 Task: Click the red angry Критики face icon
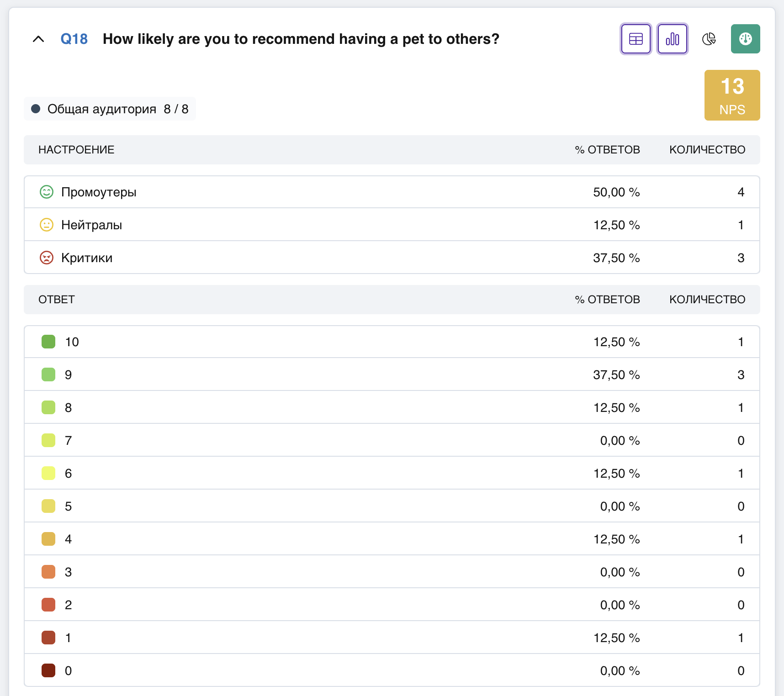tap(47, 258)
